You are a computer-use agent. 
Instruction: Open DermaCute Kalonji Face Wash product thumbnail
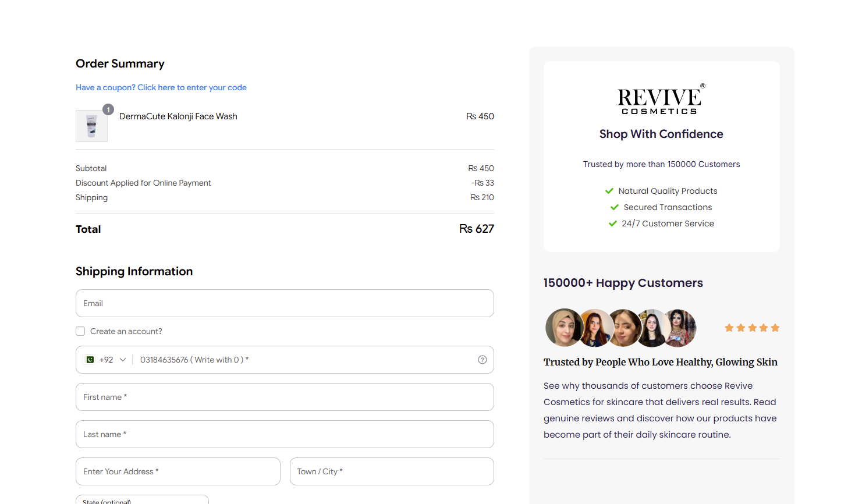click(x=91, y=126)
